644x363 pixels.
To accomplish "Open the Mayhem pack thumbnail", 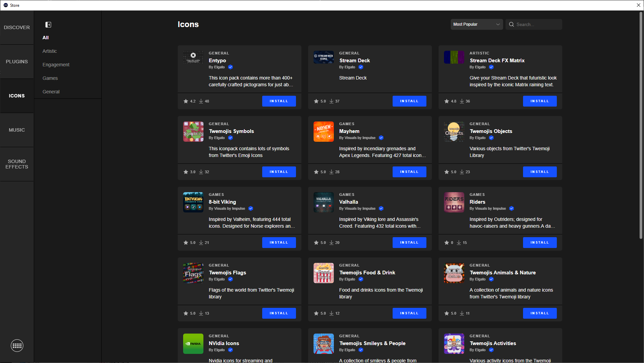I will point(324,132).
